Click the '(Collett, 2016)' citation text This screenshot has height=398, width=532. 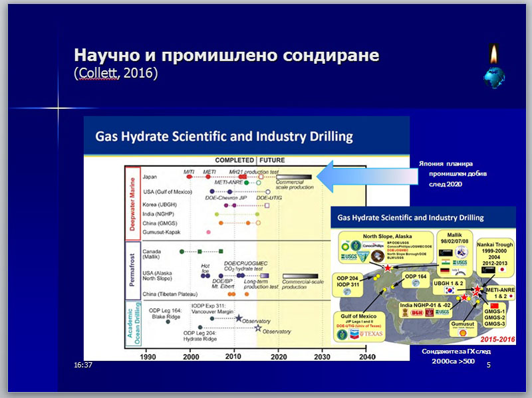tap(116, 73)
